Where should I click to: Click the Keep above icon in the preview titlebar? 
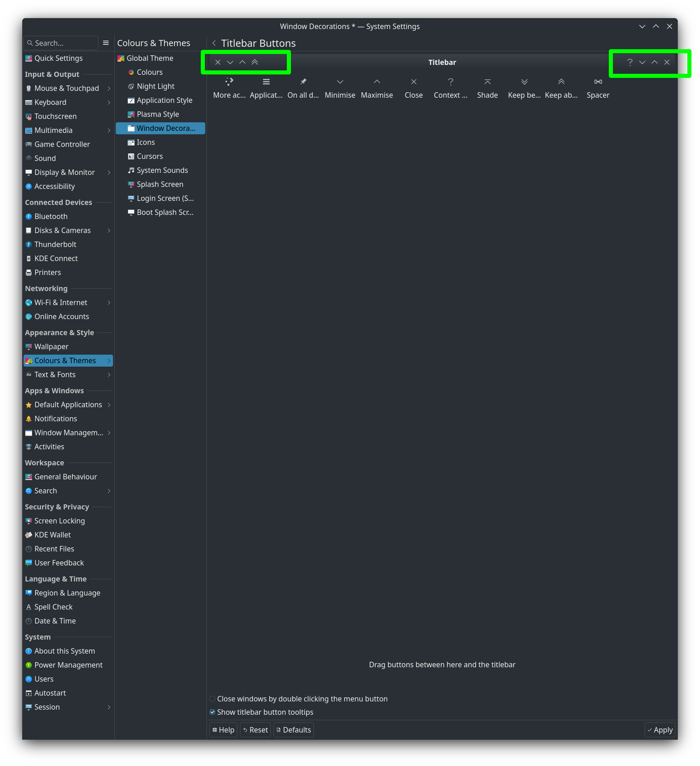tap(255, 62)
